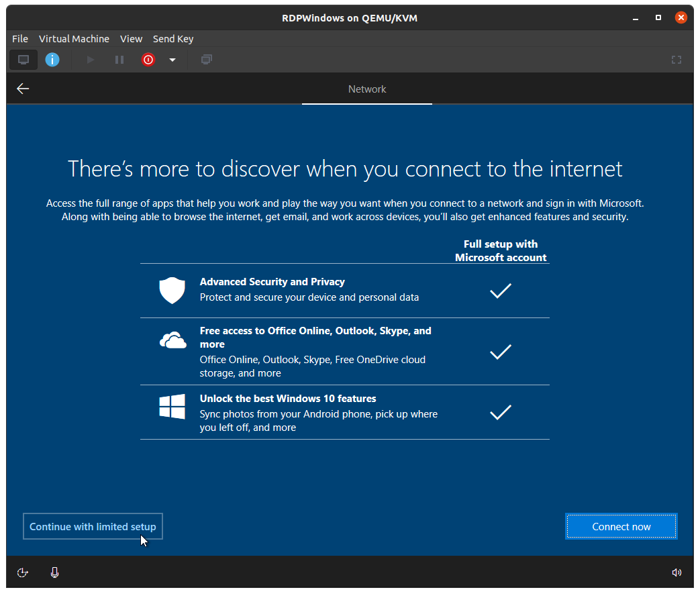Click the volume speaker icon

677,573
